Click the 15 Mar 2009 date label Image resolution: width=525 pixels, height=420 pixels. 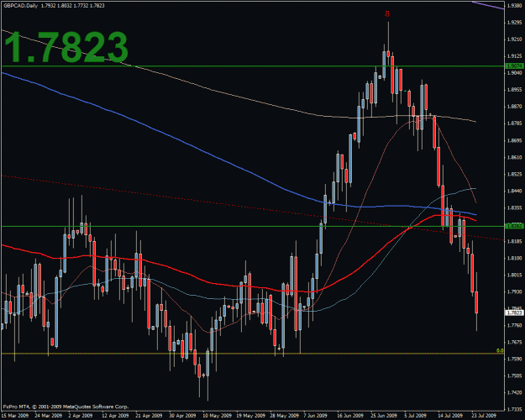[13, 416]
